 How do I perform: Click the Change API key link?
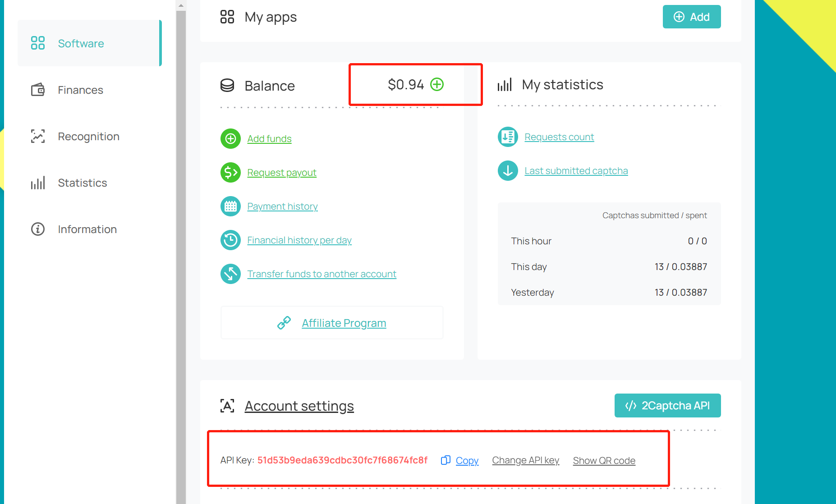[x=525, y=460]
